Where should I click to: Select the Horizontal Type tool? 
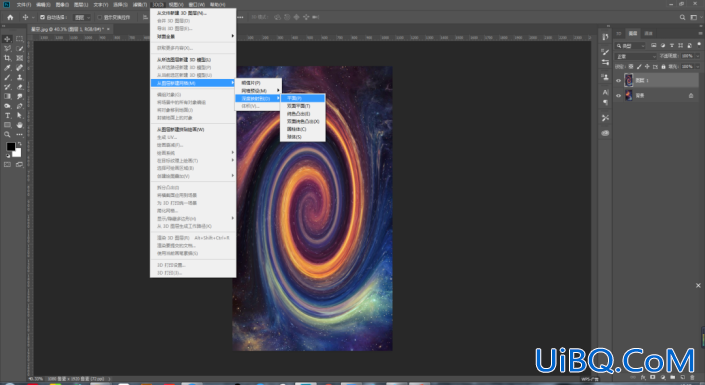click(7, 116)
